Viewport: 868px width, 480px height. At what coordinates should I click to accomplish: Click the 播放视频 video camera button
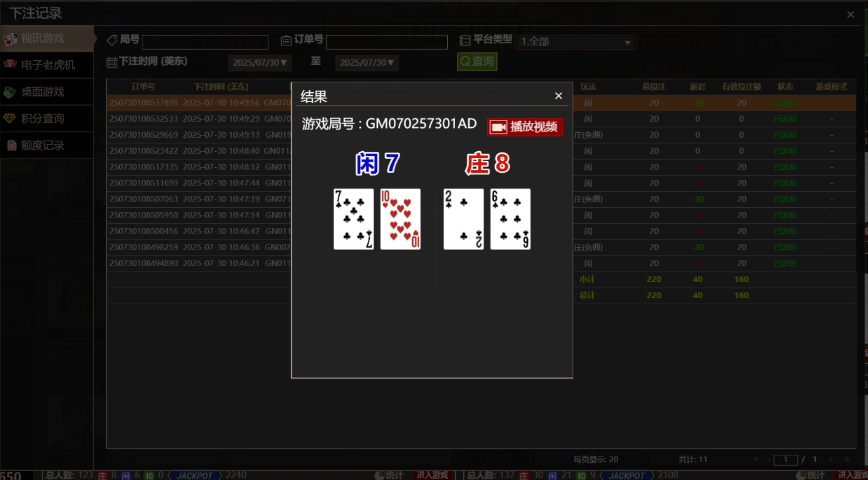coord(525,127)
